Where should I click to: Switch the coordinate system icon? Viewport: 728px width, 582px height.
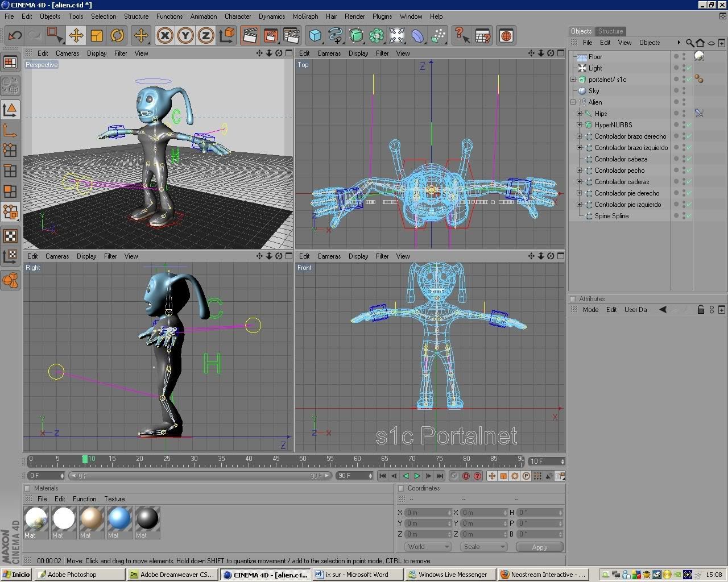coord(226,36)
